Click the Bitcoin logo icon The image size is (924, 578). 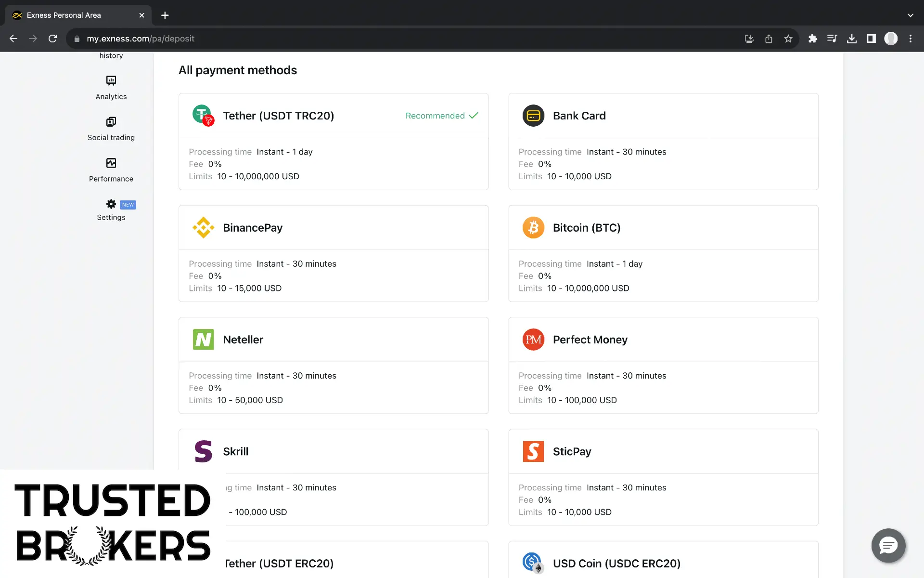pos(533,227)
